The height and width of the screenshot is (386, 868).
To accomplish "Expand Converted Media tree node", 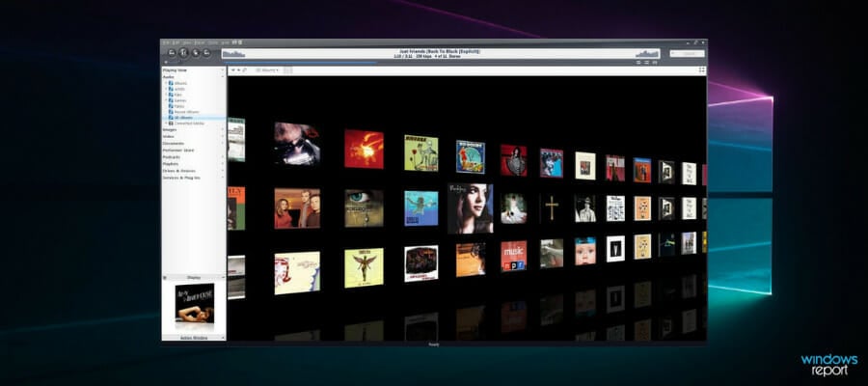I will coord(166,123).
